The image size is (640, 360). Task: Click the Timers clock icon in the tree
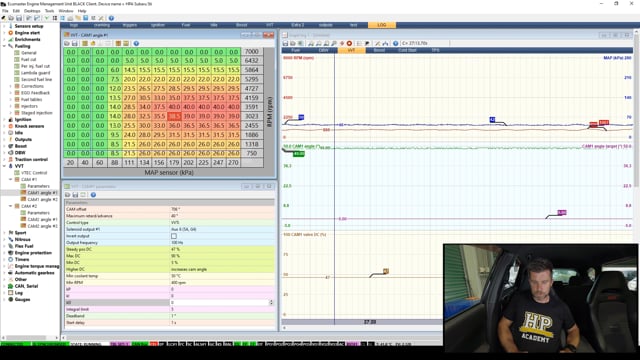point(11,259)
